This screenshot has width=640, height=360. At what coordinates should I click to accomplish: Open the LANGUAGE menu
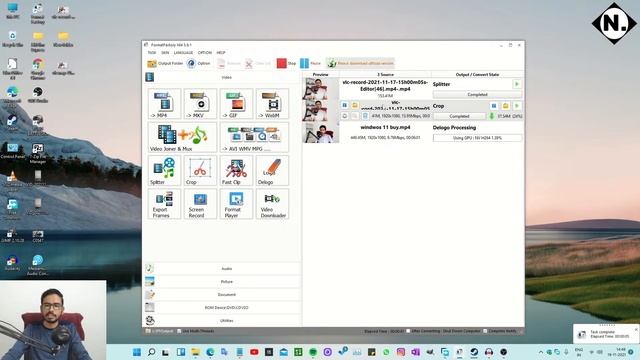(183, 53)
